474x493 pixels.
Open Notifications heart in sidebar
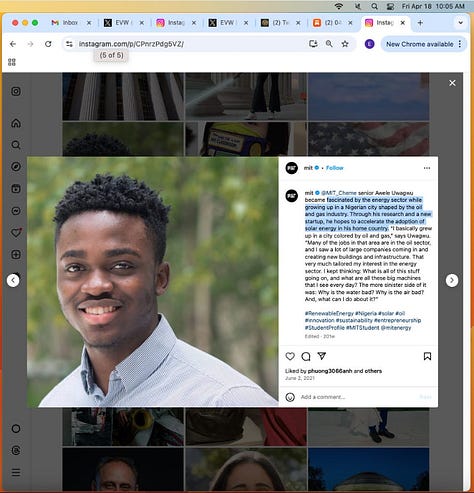click(16, 232)
